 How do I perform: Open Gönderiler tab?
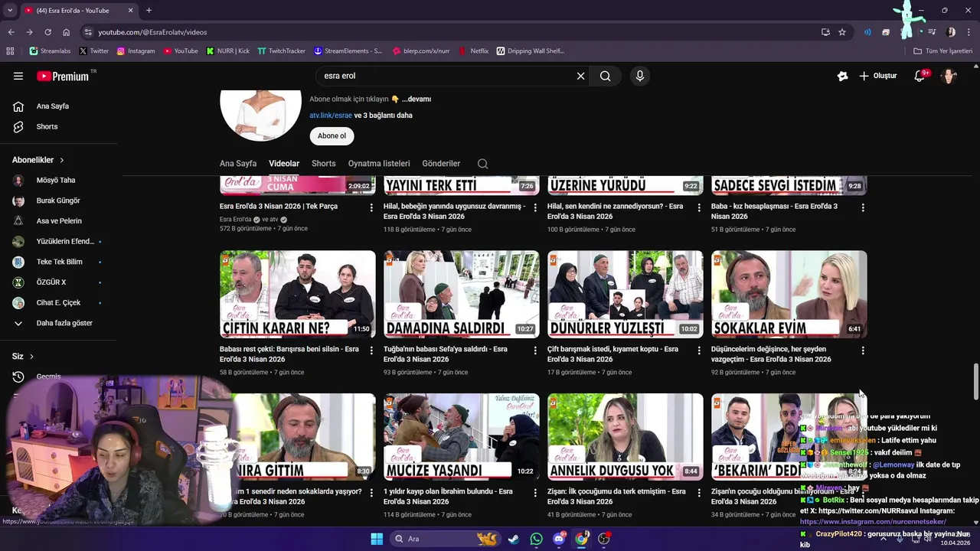pos(441,163)
